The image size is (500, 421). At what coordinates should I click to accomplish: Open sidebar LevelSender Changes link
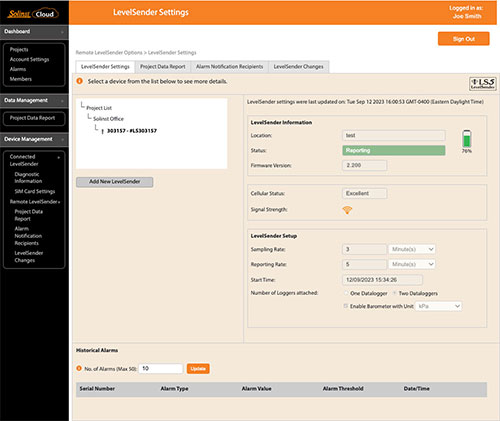[x=29, y=257]
